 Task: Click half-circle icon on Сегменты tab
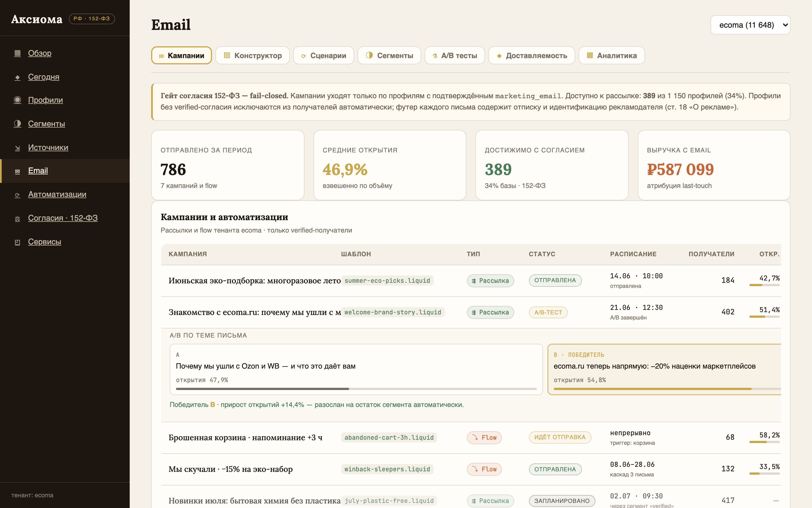[369, 55]
